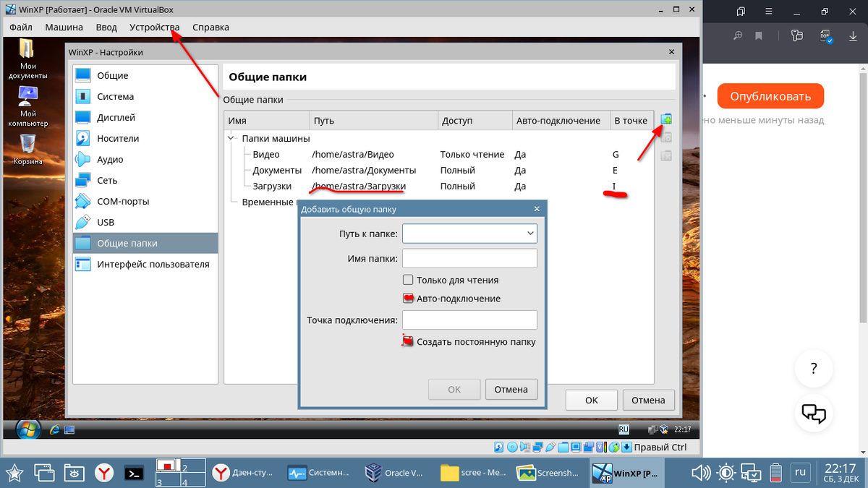Open the Устройства menu
868x488 pixels.
point(154,27)
